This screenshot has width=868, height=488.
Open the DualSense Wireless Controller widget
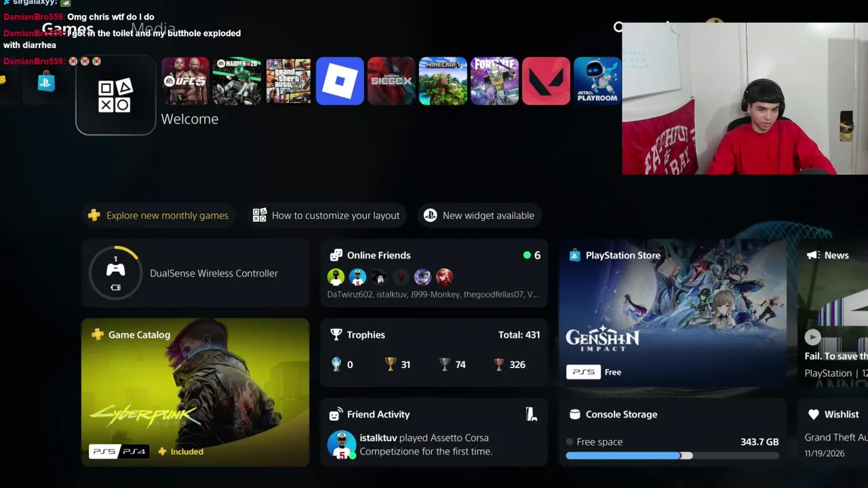coord(195,273)
